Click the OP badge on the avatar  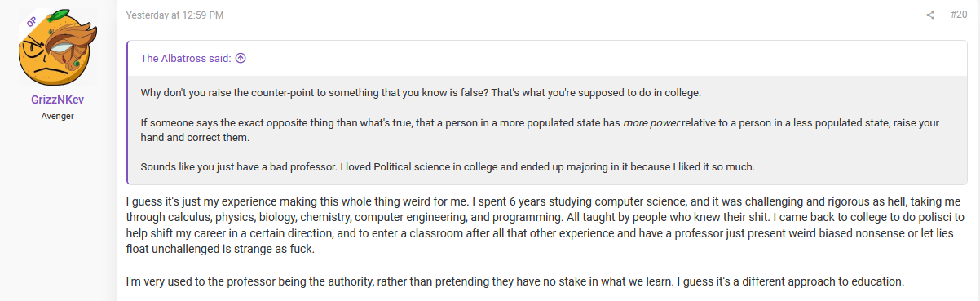32,21
